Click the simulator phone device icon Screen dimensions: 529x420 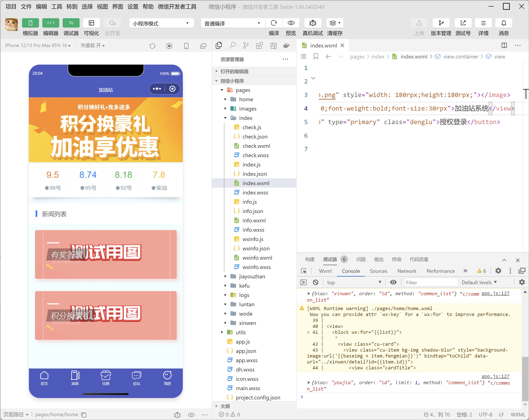(x=186, y=46)
